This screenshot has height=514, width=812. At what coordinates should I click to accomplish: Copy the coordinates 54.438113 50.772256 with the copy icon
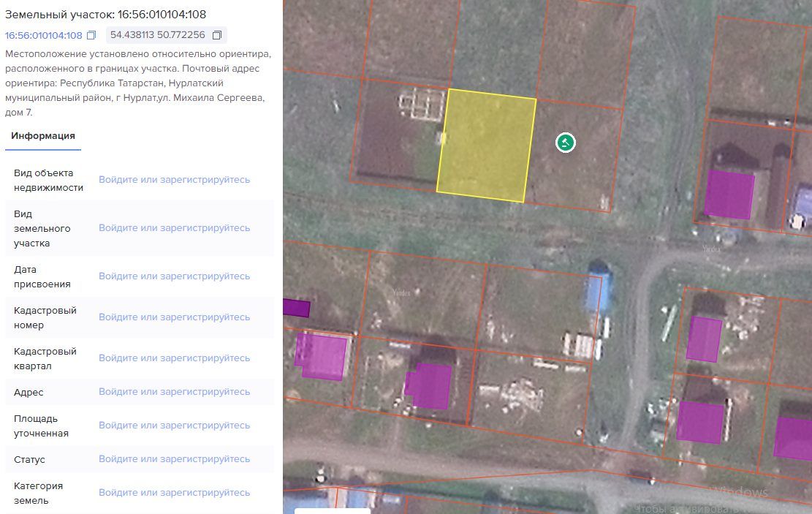(217, 35)
